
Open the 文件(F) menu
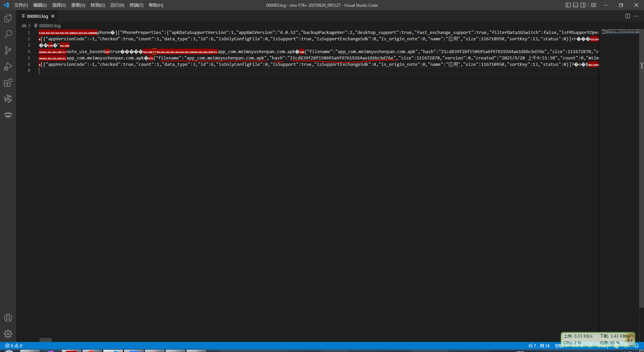click(21, 5)
